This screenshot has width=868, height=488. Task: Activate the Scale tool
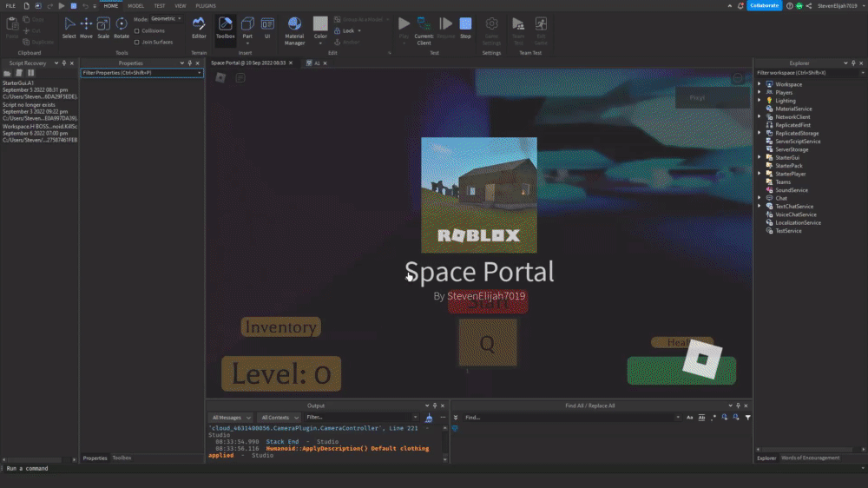[103, 28]
